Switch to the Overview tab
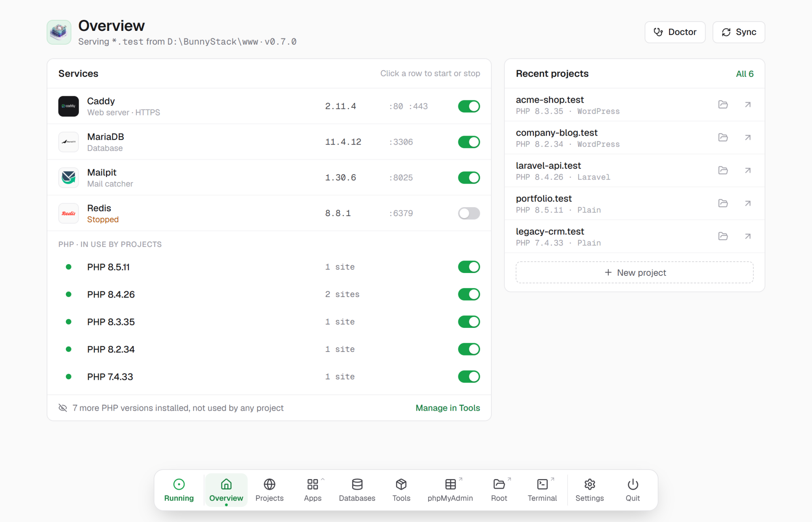 (x=226, y=490)
